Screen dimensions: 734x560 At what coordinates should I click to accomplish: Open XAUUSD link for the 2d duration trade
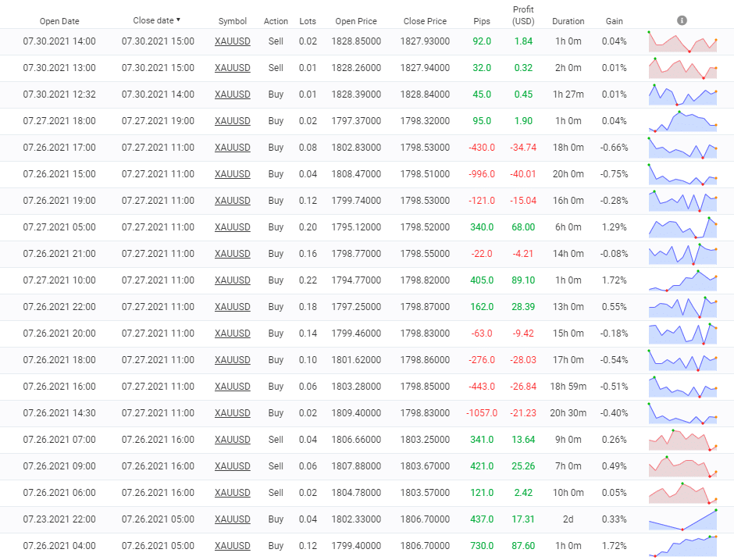pos(232,519)
